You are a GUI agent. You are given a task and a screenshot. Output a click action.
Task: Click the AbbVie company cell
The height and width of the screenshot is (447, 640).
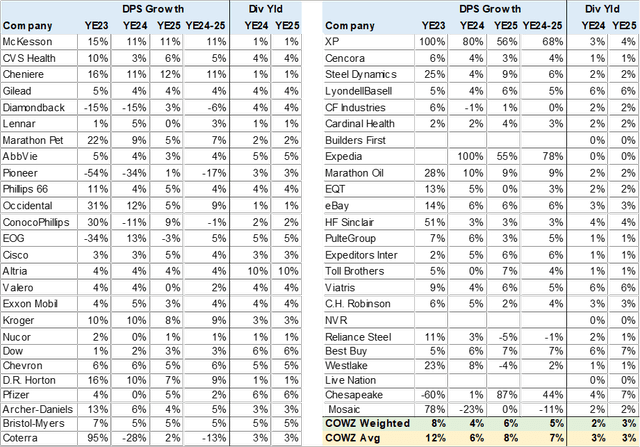click(20, 157)
